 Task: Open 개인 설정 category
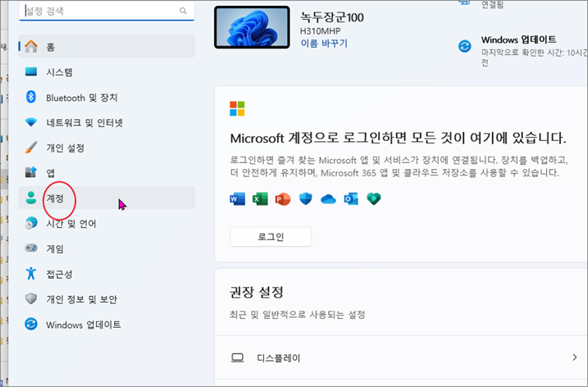pos(107,148)
